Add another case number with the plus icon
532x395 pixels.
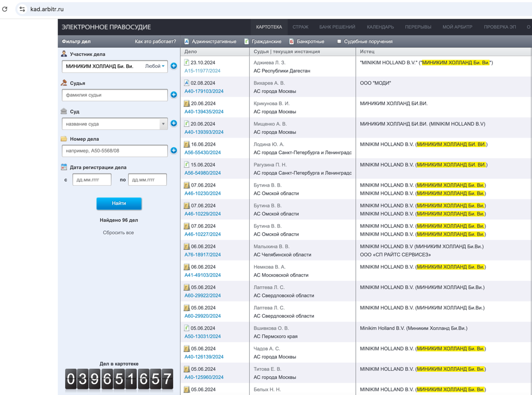click(x=174, y=150)
